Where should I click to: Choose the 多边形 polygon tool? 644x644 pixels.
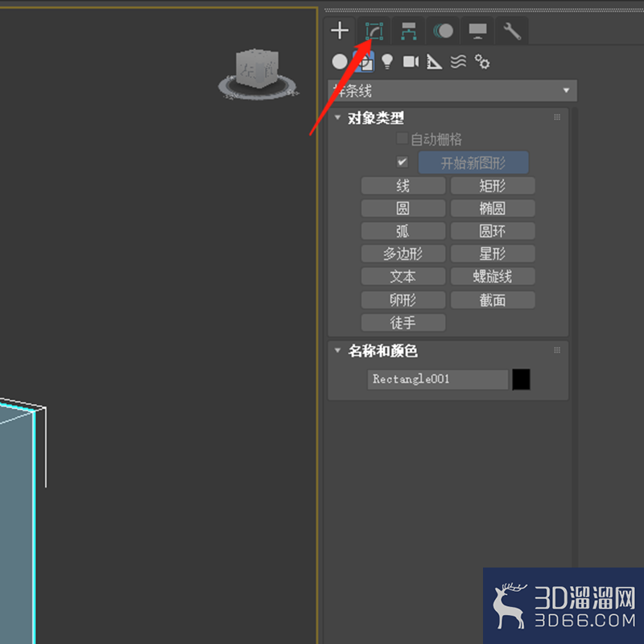[x=403, y=254]
